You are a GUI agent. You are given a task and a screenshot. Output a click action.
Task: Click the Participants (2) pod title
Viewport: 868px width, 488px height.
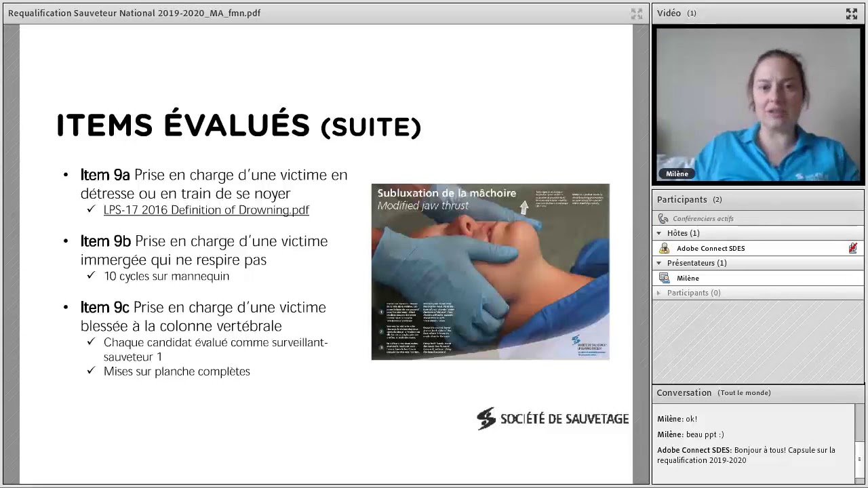pyautogui.click(x=690, y=199)
